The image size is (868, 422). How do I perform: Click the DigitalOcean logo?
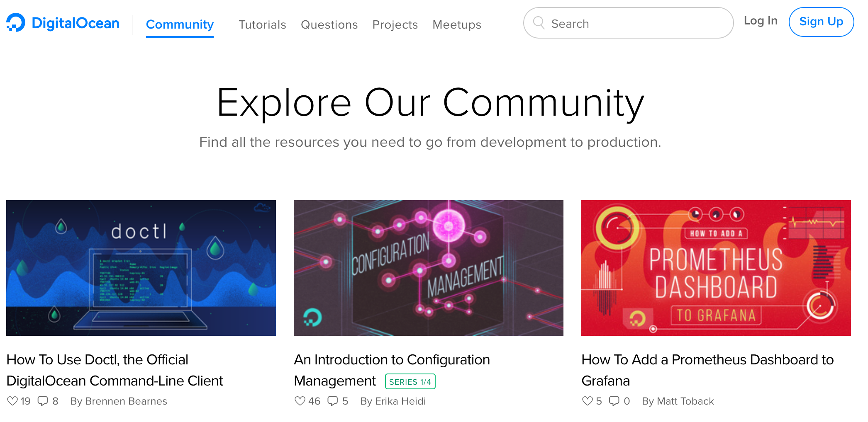[x=63, y=23]
